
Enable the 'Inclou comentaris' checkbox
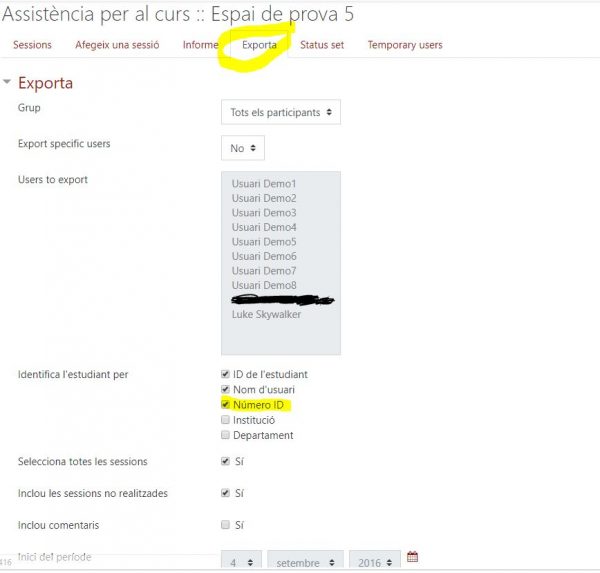click(225, 524)
